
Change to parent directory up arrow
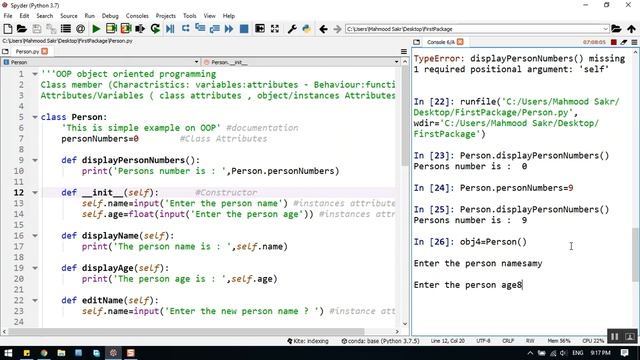coord(631,29)
